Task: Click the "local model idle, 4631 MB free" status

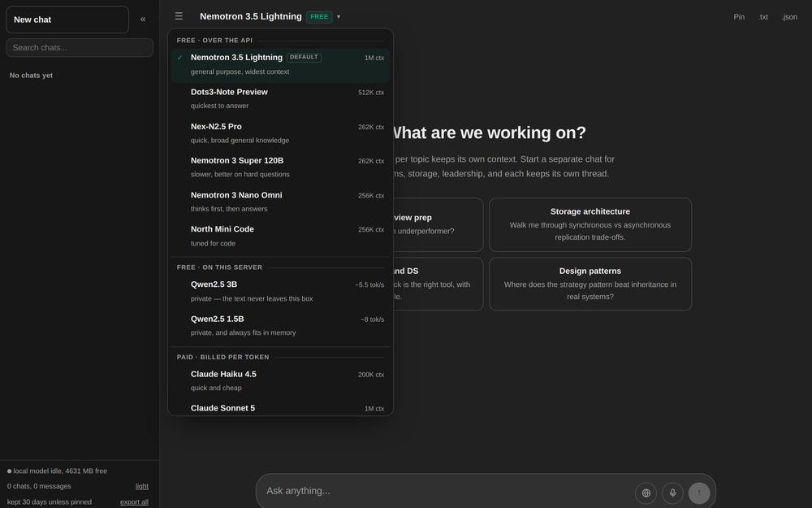Action: coord(57,471)
